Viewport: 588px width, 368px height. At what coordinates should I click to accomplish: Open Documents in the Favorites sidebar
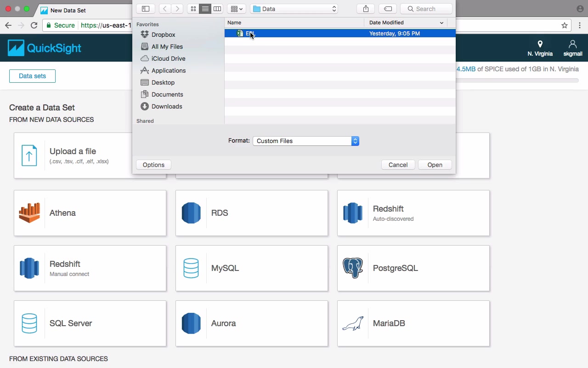167,94
